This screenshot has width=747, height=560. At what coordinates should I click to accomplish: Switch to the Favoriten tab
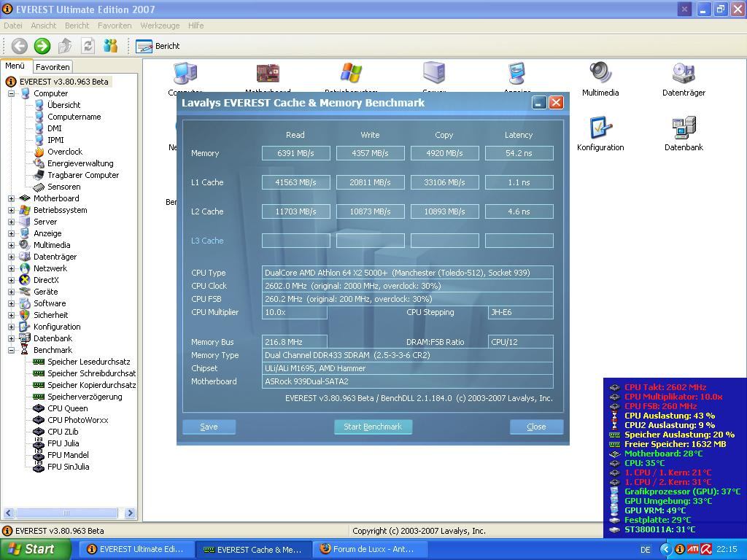pyautogui.click(x=53, y=67)
